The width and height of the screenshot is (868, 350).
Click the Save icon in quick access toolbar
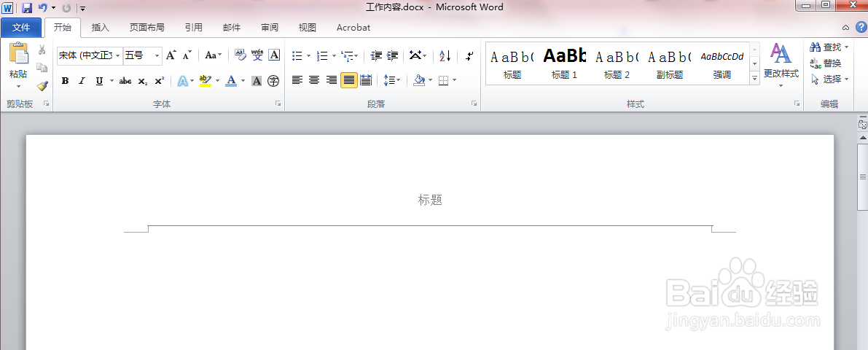(x=26, y=8)
